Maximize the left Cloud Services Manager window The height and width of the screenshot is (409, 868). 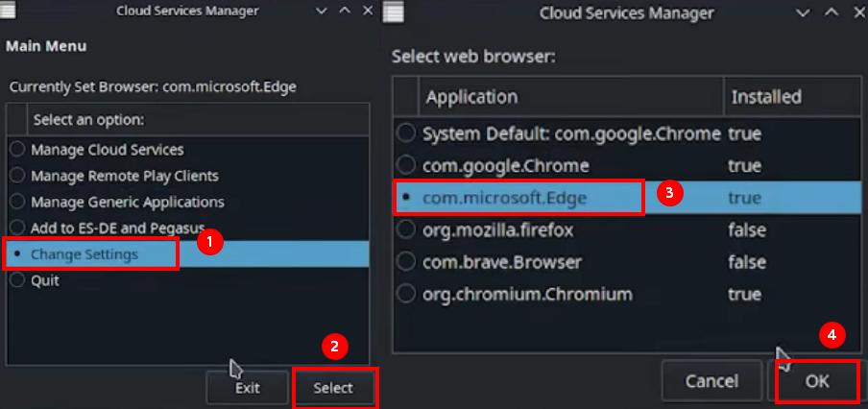345,11
